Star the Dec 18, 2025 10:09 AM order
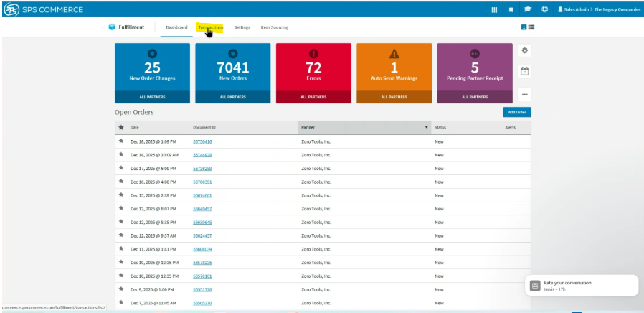644x313 pixels. (120, 154)
